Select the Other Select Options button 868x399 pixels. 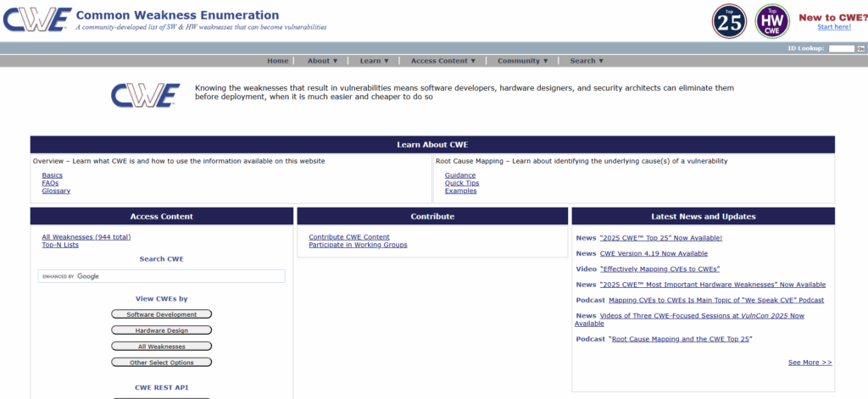click(x=161, y=363)
